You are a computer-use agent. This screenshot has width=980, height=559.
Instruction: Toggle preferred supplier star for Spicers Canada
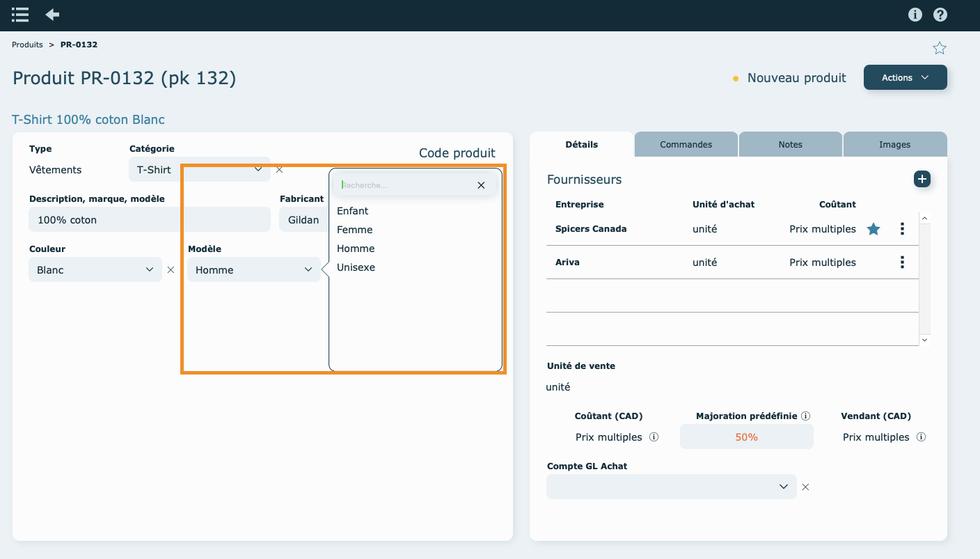pyautogui.click(x=874, y=229)
